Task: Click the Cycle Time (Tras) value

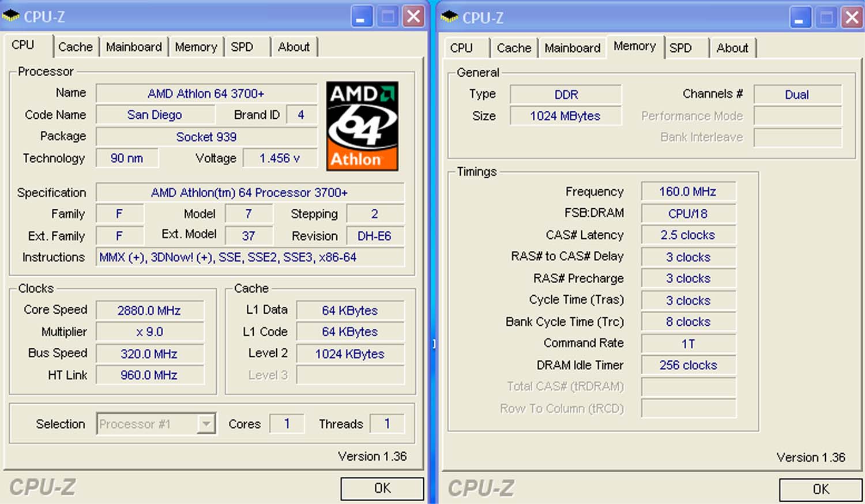Action: 689,300
